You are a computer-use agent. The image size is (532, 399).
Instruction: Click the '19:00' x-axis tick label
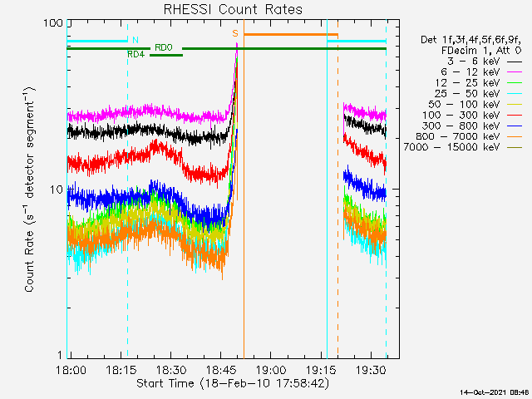271,370
